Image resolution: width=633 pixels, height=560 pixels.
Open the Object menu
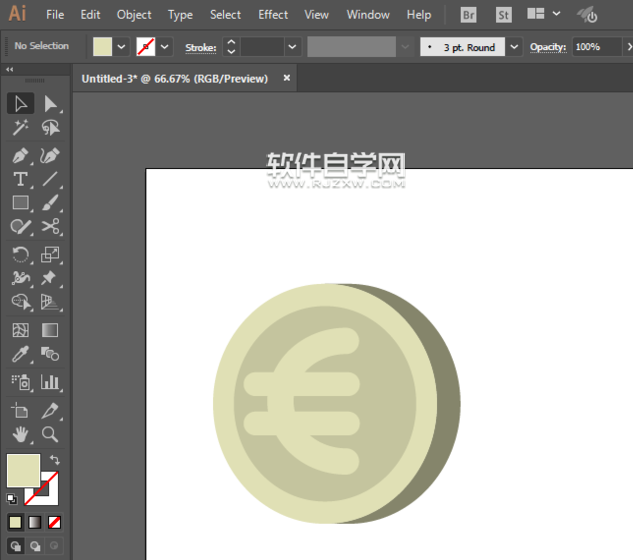click(134, 15)
